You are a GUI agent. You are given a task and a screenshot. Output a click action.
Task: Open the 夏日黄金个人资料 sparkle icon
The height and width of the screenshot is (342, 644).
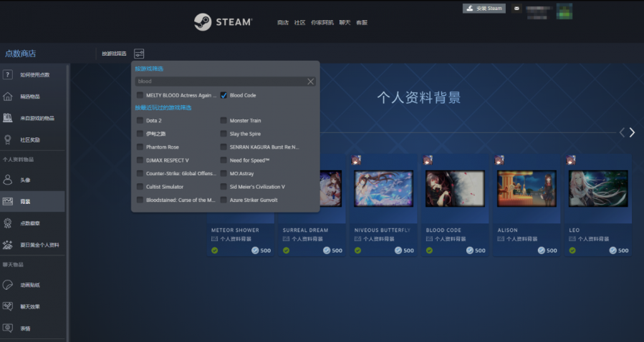(7, 245)
